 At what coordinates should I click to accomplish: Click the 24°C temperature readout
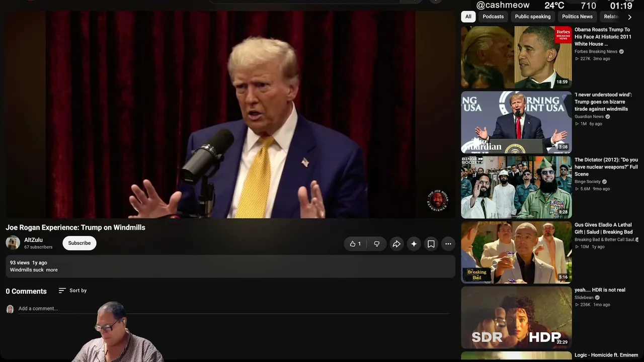pos(554,6)
